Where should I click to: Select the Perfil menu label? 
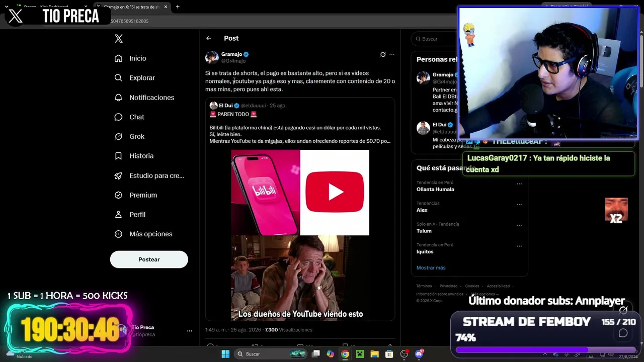click(x=137, y=215)
